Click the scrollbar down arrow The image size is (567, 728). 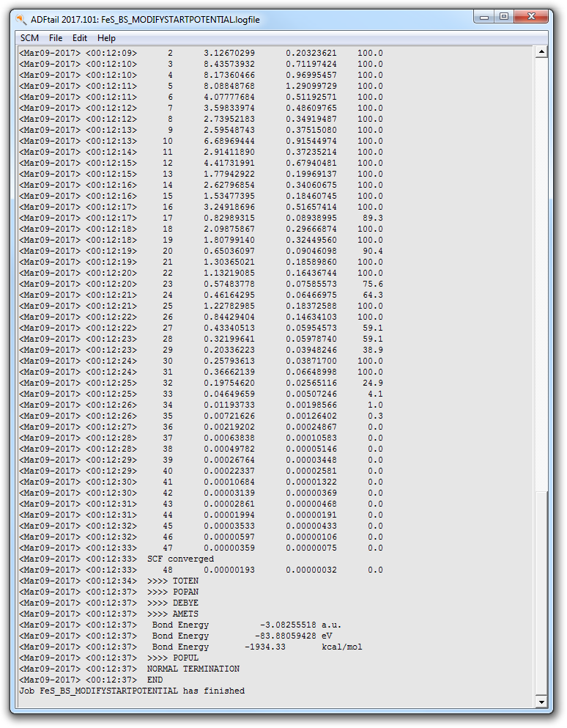pyautogui.click(x=541, y=702)
